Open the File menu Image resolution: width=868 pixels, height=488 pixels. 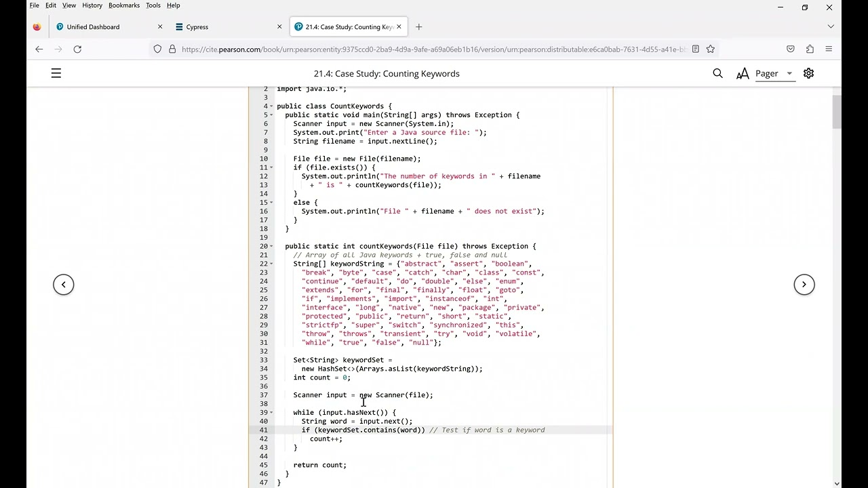click(34, 5)
